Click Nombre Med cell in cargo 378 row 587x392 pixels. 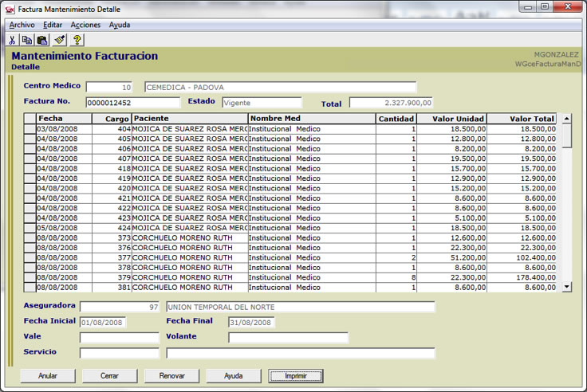tap(312, 268)
